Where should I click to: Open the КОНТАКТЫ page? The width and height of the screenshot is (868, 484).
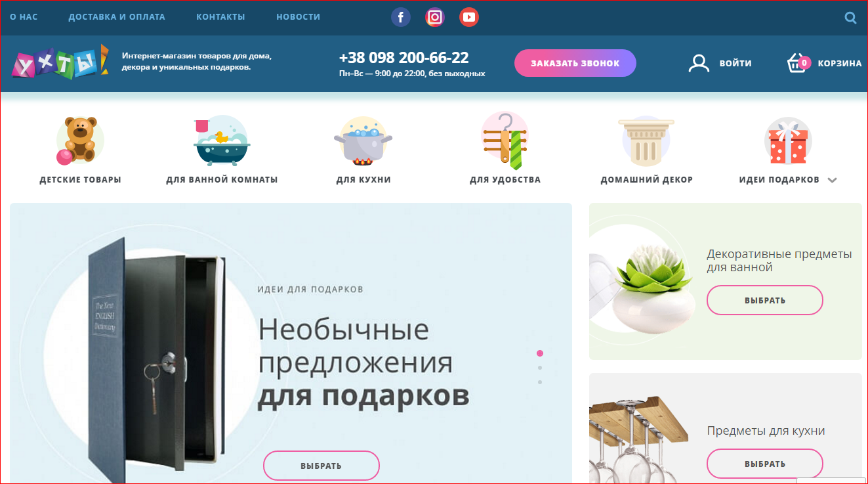[220, 17]
